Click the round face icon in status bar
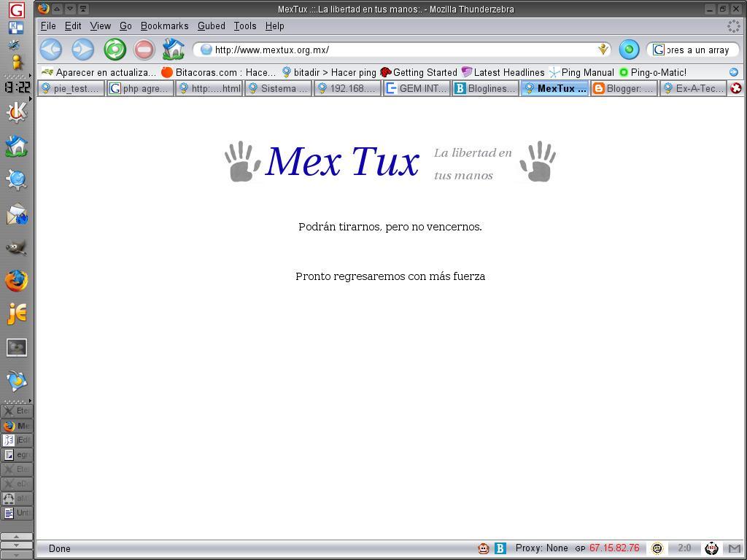 click(657, 548)
